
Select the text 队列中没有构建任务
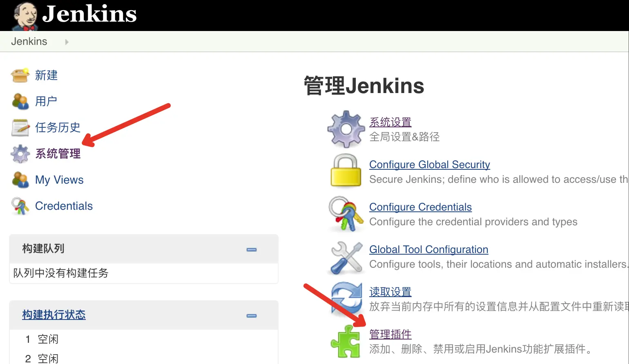(61, 273)
